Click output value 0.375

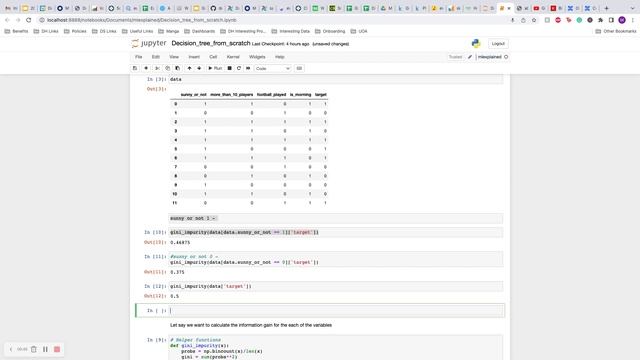[177, 272]
